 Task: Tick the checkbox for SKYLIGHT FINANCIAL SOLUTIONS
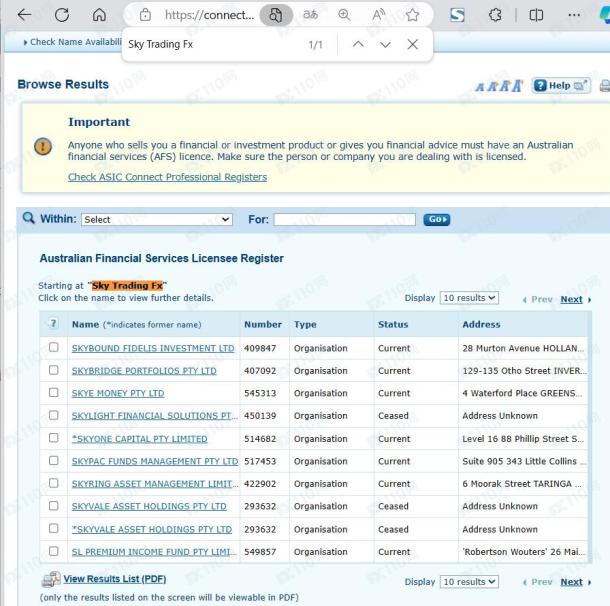54,415
